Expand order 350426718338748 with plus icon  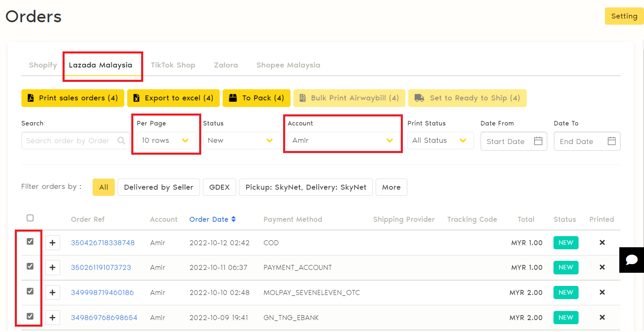[52, 243]
